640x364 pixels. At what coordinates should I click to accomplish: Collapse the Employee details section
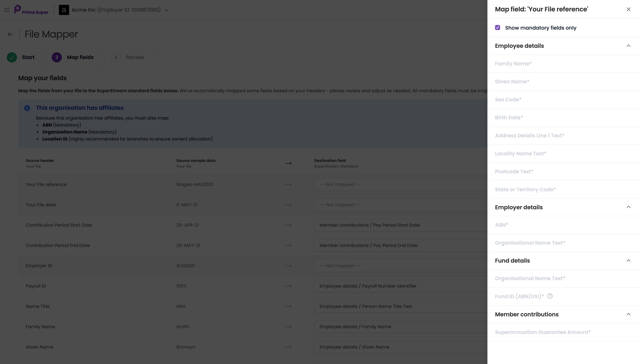tap(628, 46)
